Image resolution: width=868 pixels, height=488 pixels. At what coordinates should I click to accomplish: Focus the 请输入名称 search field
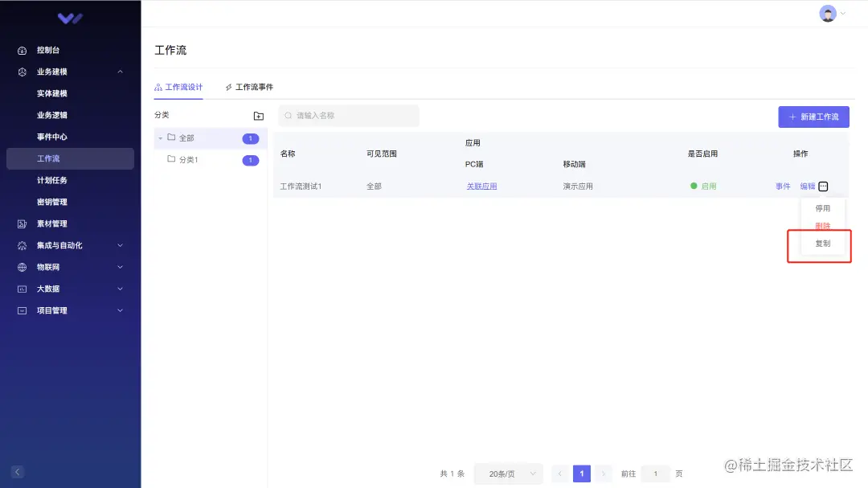tap(349, 116)
